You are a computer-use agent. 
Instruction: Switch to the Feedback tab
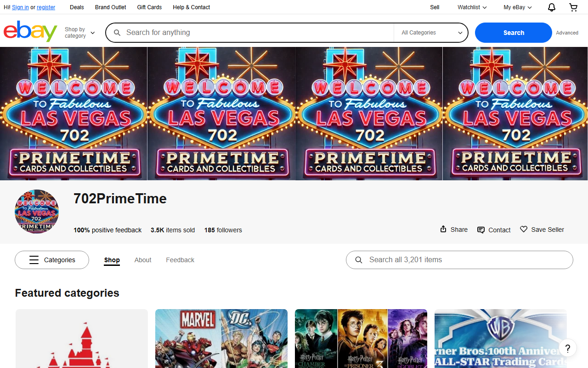[180, 260]
